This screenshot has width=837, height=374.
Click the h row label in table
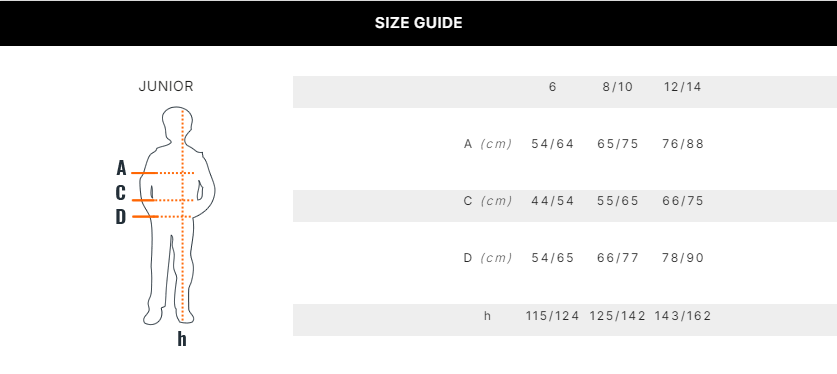(x=487, y=316)
